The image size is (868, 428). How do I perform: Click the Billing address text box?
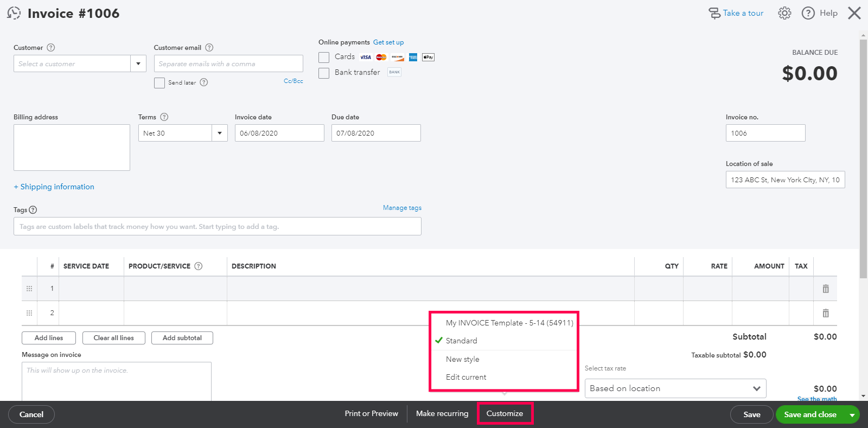click(72, 148)
